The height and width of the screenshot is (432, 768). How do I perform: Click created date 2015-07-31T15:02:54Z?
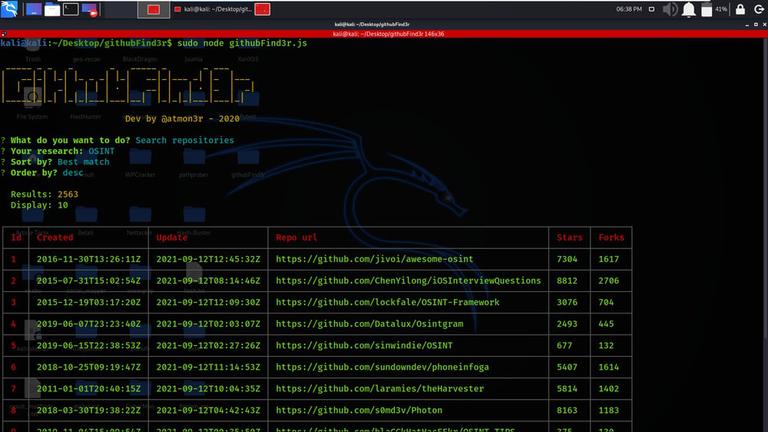[89, 280]
